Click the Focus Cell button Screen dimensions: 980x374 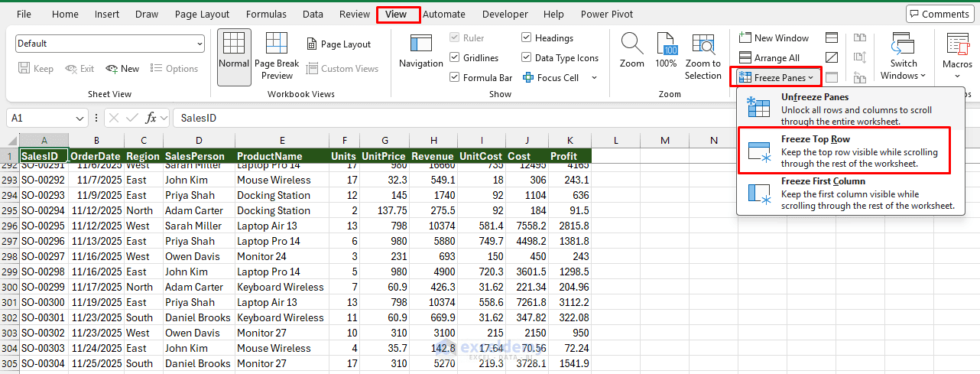tap(550, 78)
